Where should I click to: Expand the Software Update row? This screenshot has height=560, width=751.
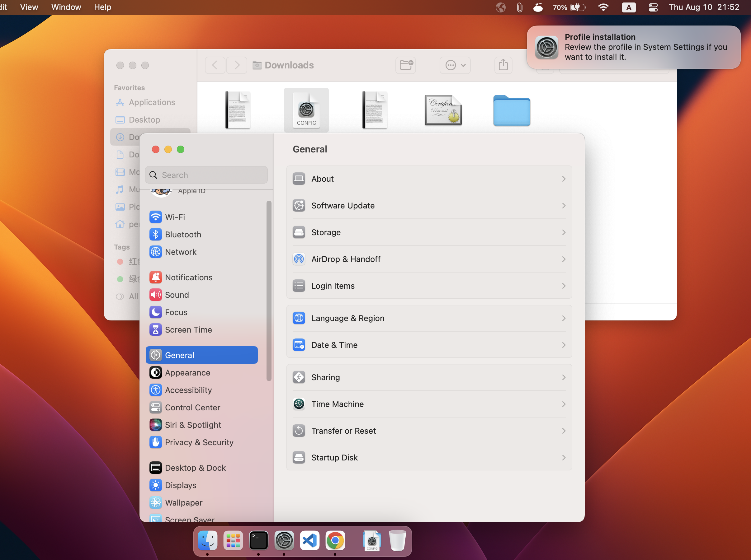[x=429, y=206]
